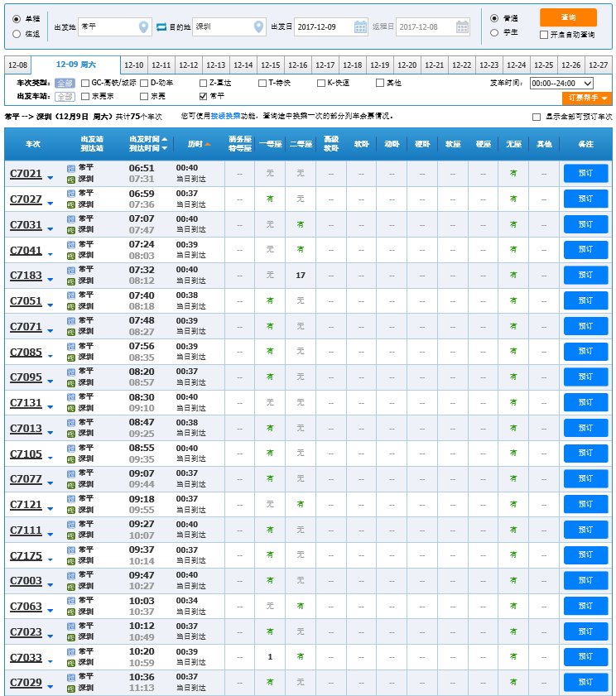Click the destination station location pin icon

(259, 27)
